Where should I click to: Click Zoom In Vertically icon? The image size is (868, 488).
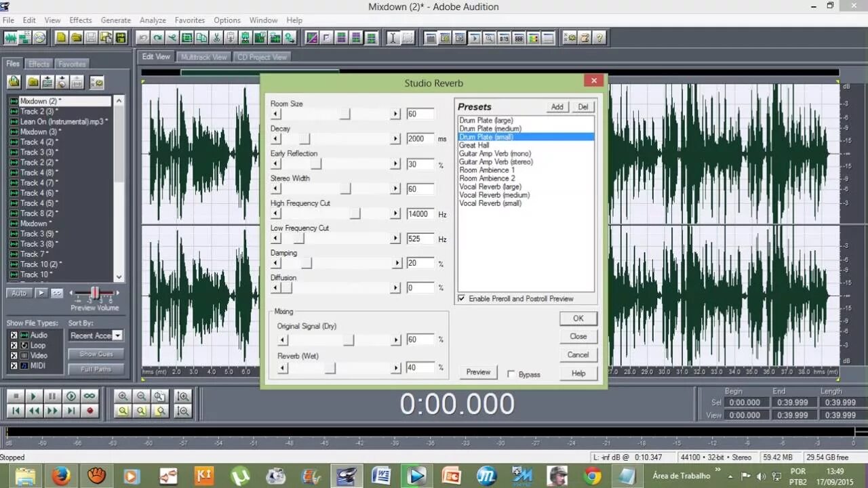pos(182,396)
